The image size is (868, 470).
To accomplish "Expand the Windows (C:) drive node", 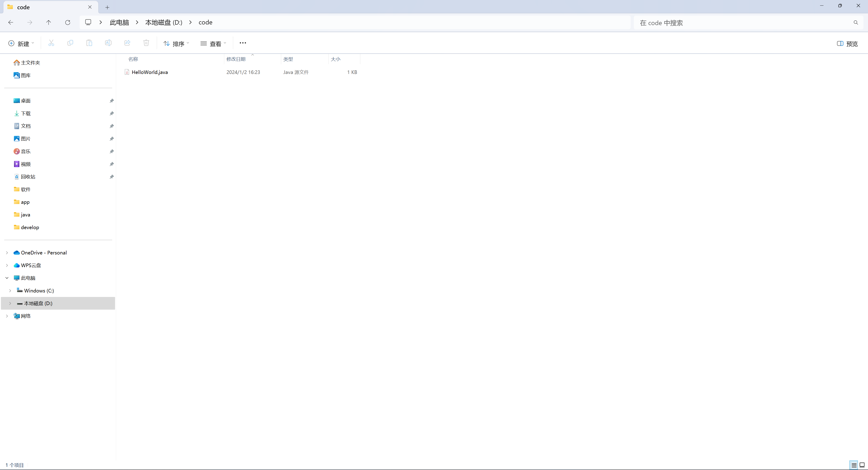I will tap(10, 291).
